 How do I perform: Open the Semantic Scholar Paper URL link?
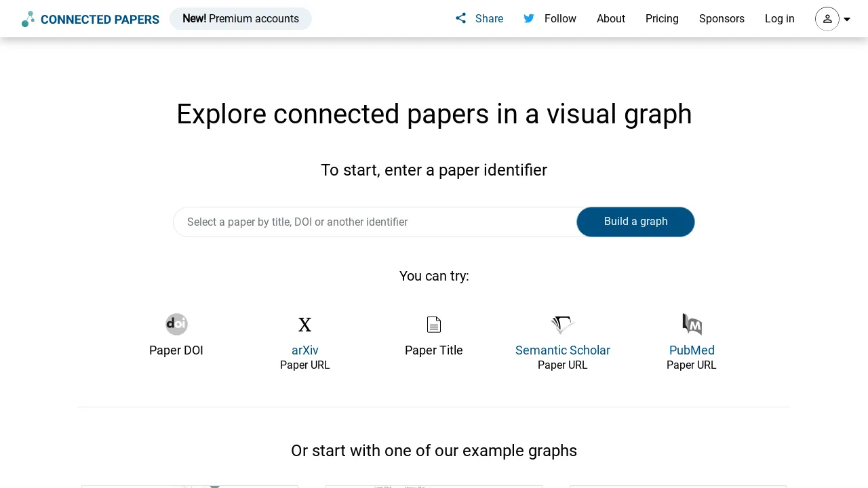[x=562, y=350]
